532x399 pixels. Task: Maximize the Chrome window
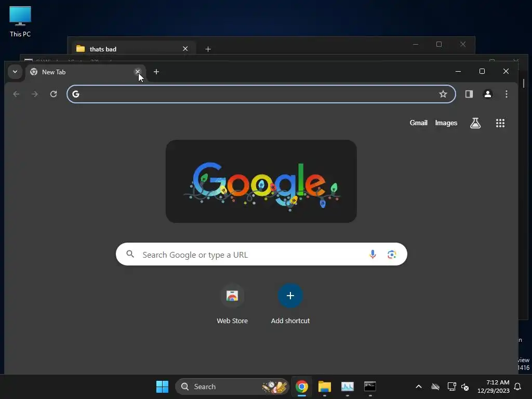point(482,71)
